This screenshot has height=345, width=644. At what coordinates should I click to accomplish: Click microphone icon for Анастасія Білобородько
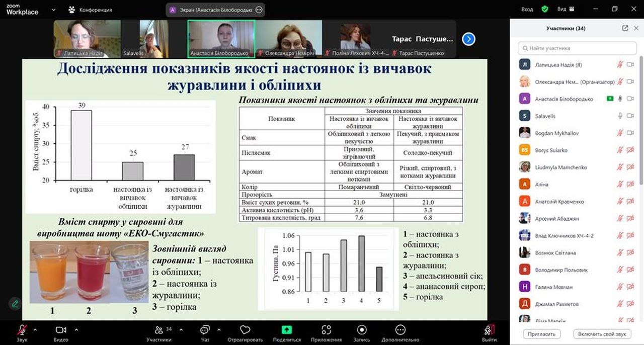click(x=620, y=99)
